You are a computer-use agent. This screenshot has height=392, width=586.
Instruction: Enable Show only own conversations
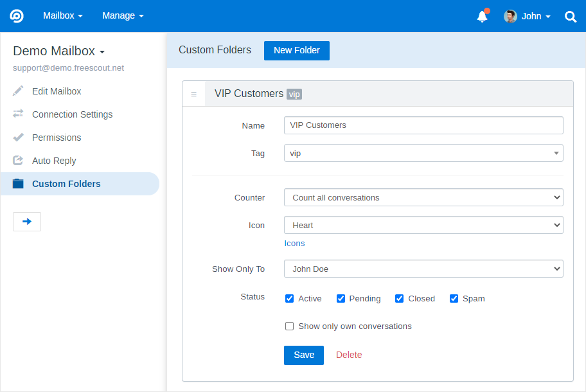pyautogui.click(x=289, y=326)
